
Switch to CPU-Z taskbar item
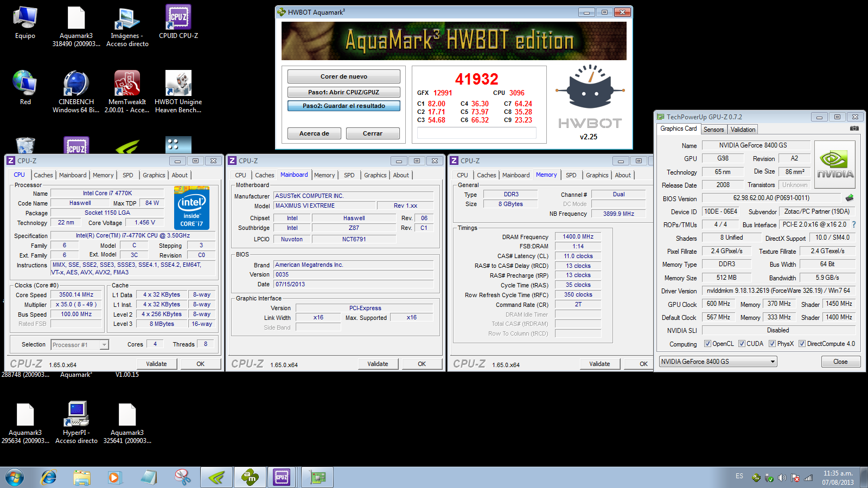(282, 477)
